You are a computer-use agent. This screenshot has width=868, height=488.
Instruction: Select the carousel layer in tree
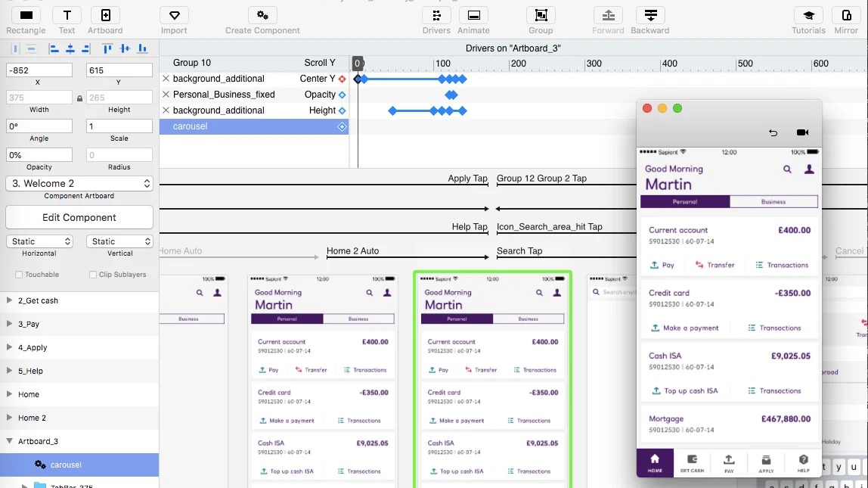point(79,465)
